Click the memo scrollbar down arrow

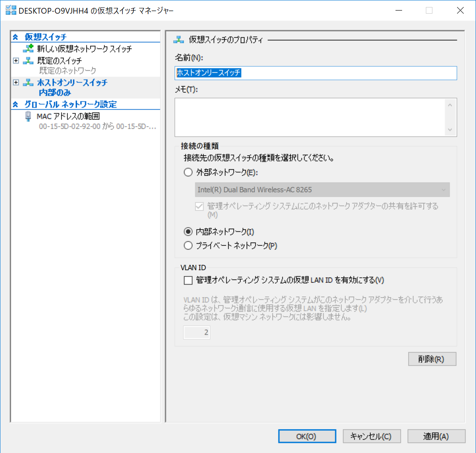tap(450, 130)
